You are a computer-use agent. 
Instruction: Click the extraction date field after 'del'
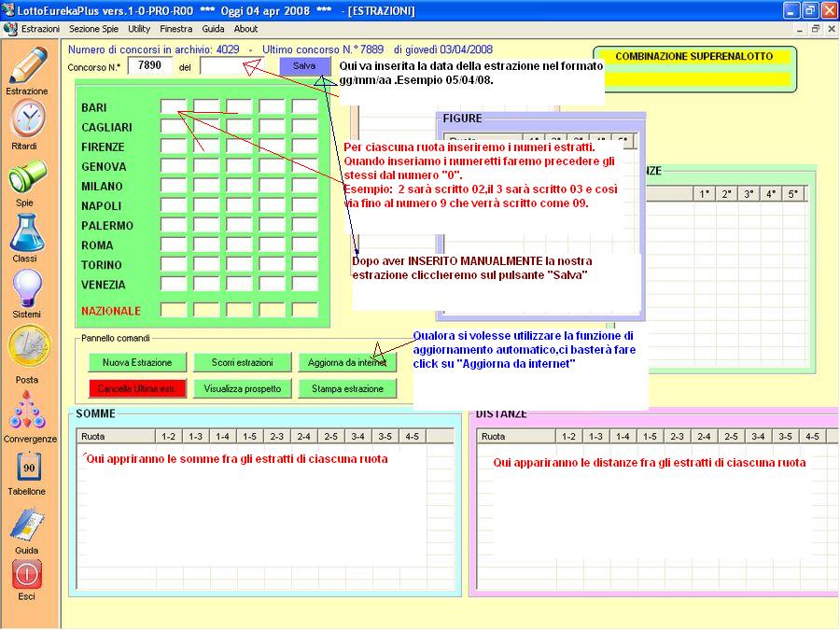231,66
